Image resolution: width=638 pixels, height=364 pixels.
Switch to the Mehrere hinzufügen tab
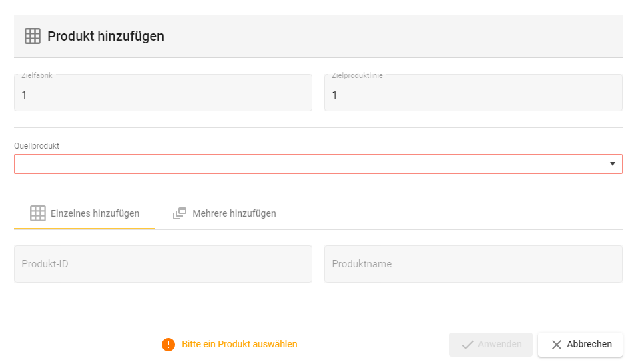click(224, 213)
